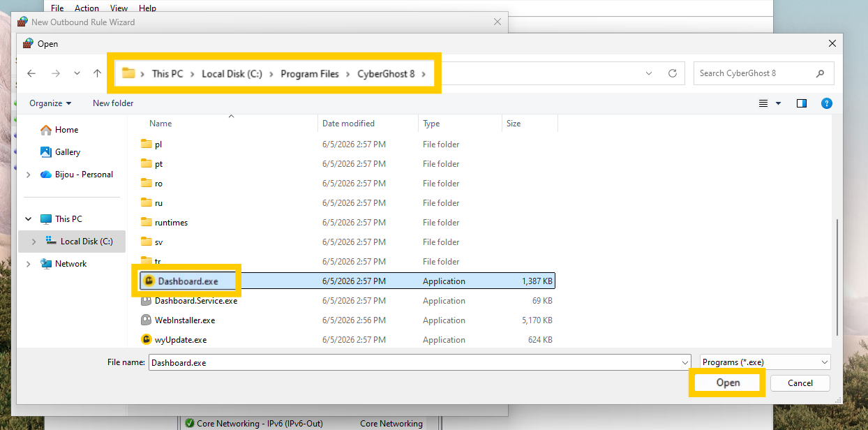This screenshot has width=868, height=430.
Task: Select Program Files breadcrumb segment
Action: (x=310, y=73)
